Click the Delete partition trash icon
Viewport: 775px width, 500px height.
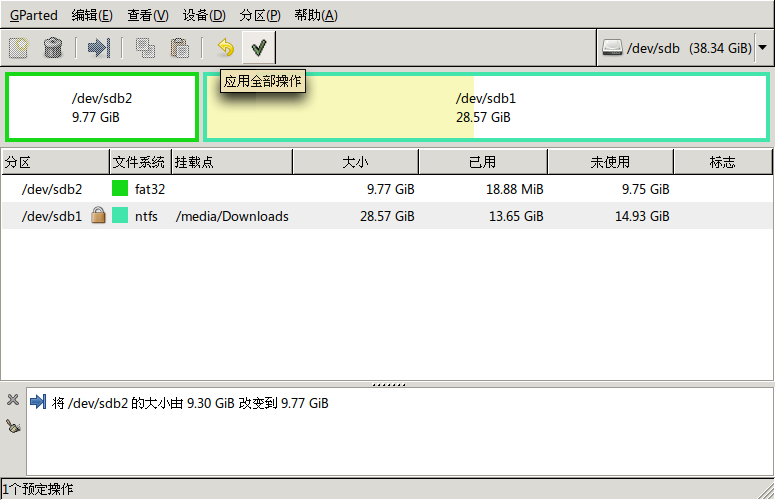(53, 48)
